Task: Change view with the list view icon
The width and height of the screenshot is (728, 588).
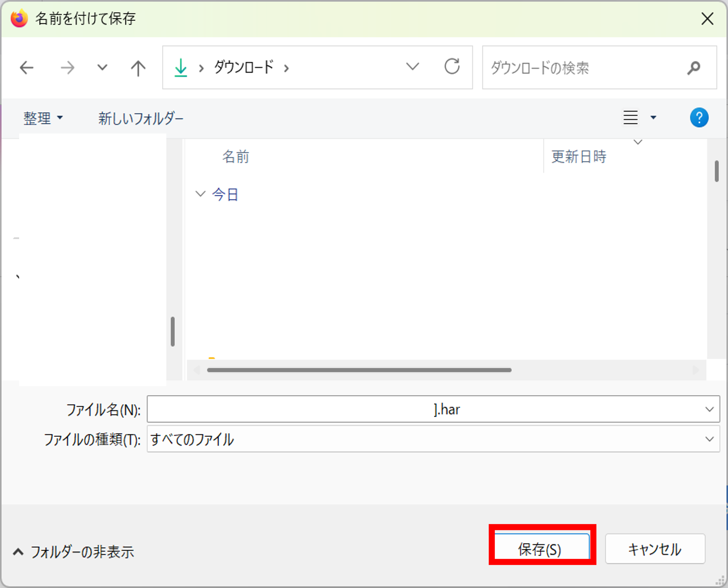Action: tap(630, 118)
